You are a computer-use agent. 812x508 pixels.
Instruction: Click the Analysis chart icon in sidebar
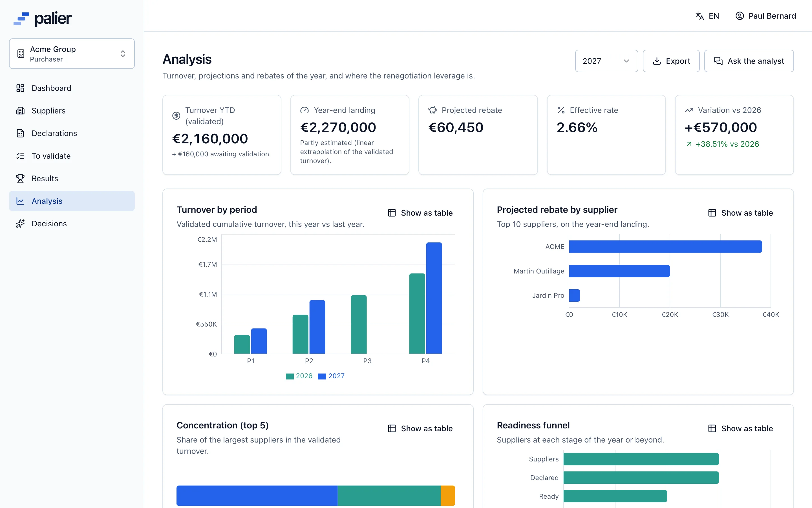[21, 201]
